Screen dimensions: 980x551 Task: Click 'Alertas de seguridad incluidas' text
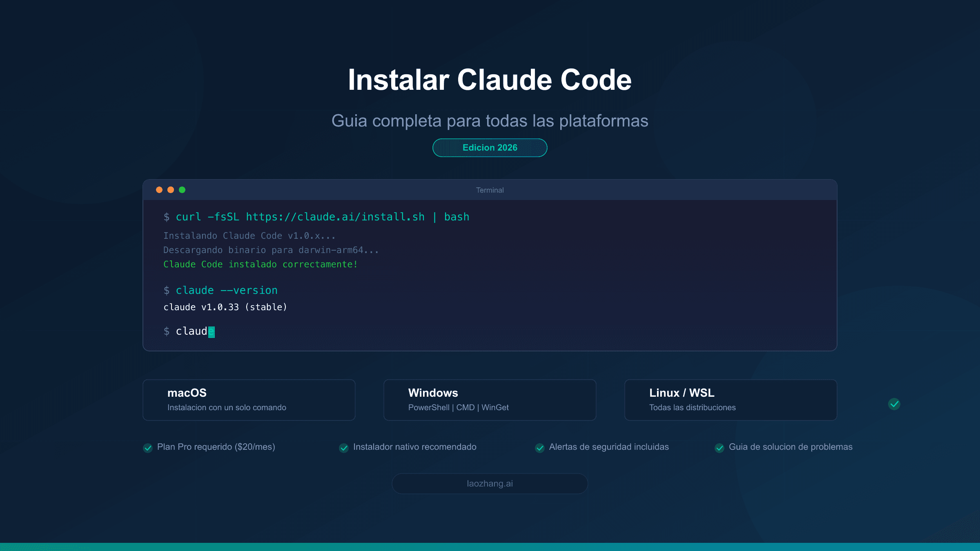(x=609, y=447)
